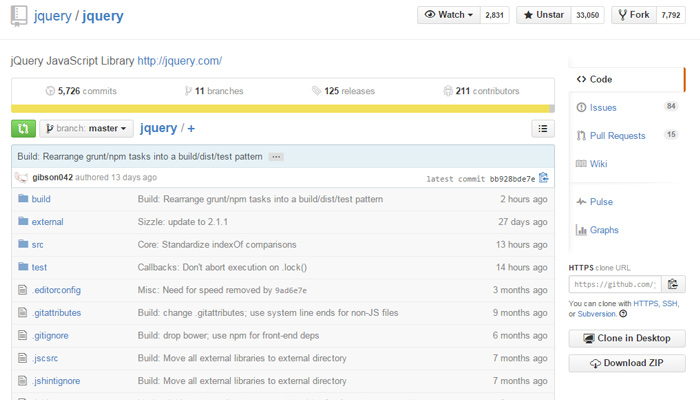This screenshot has height=400, width=700.
Task: Click the .gitignore file icon
Action: (22, 335)
